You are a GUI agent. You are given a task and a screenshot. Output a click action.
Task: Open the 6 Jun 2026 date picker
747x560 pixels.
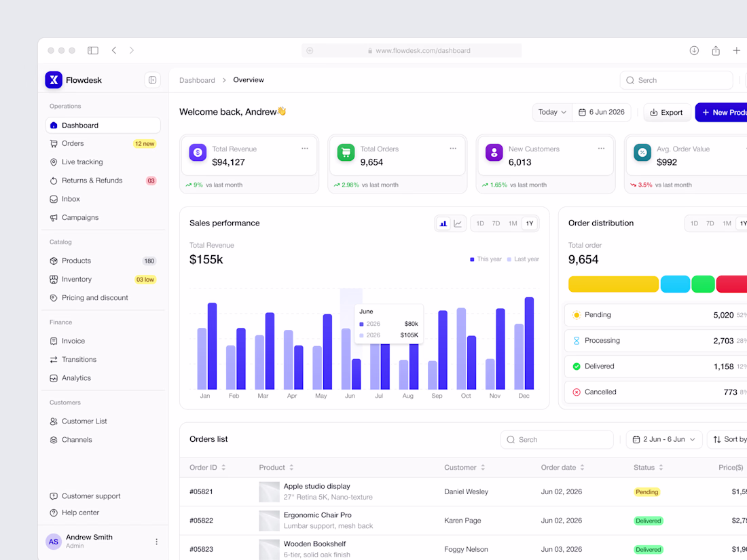coord(602,113)
